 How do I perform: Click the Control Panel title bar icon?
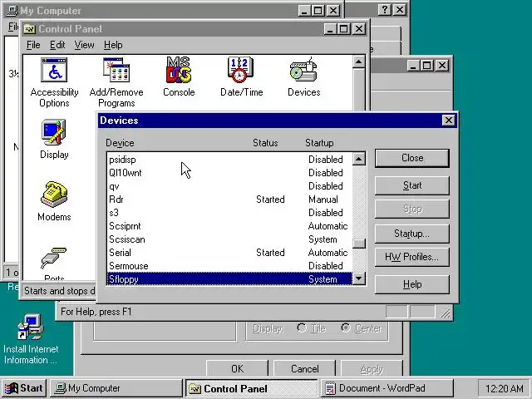pyautogui.click(x=30, y=29)
